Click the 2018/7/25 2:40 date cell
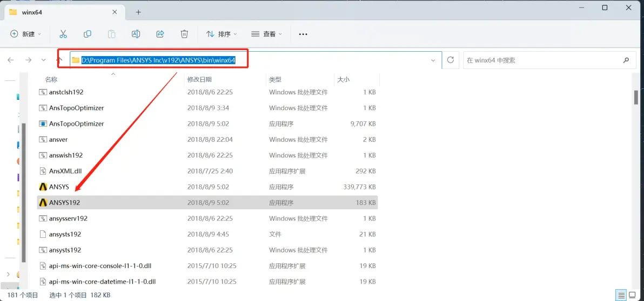Viewport: 644px width, 301px height. [210, 171]
